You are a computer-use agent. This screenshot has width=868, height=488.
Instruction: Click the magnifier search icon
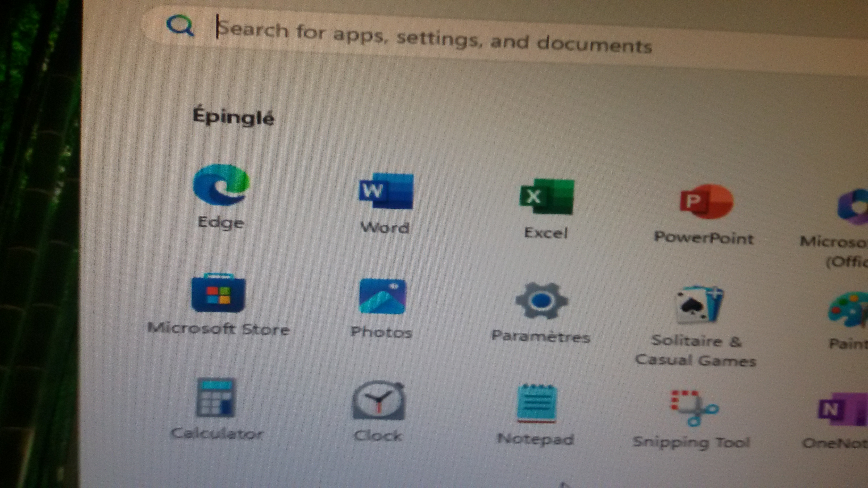[180, 26]
